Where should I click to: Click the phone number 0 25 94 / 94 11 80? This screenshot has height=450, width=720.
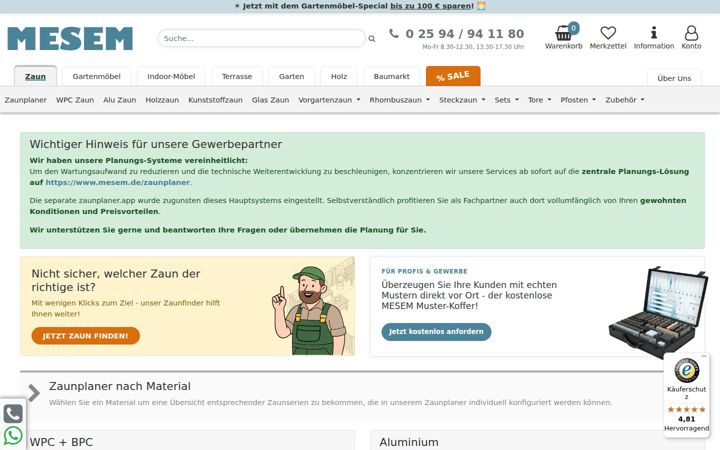pyautogui.click(x=465, y=34)
